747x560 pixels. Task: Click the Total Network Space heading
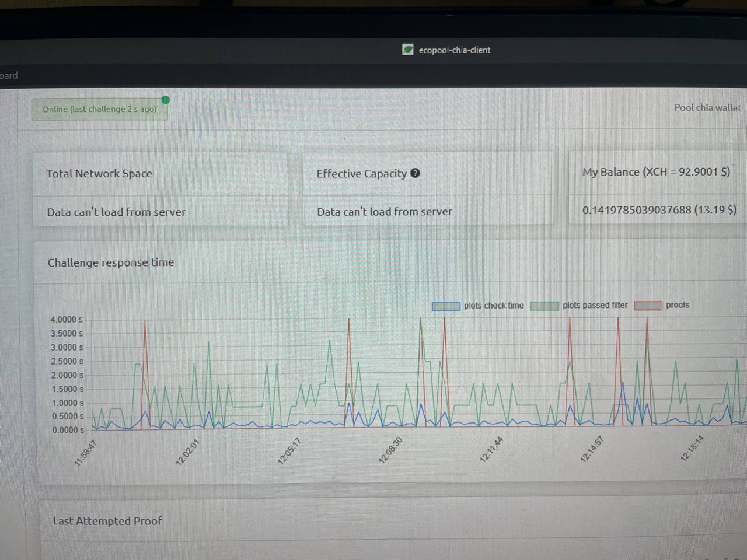[99, 173]
